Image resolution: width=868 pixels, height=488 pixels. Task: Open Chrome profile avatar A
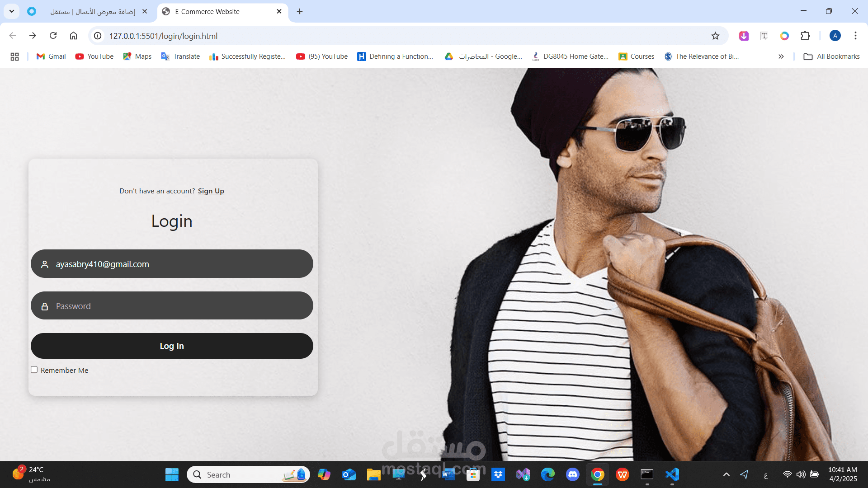coord(835,36)
